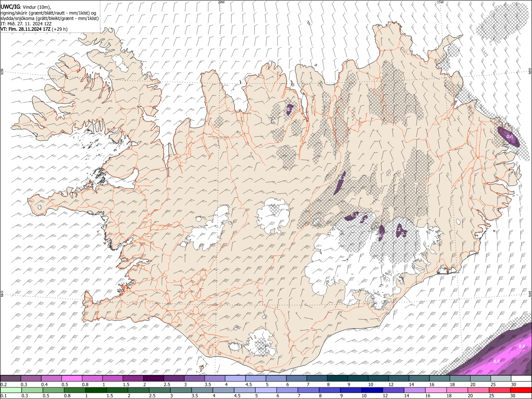The image size is (532, 399).
Task: Pick the lower legend swatch between 3 and 3.5
Action: pos(180,390)
